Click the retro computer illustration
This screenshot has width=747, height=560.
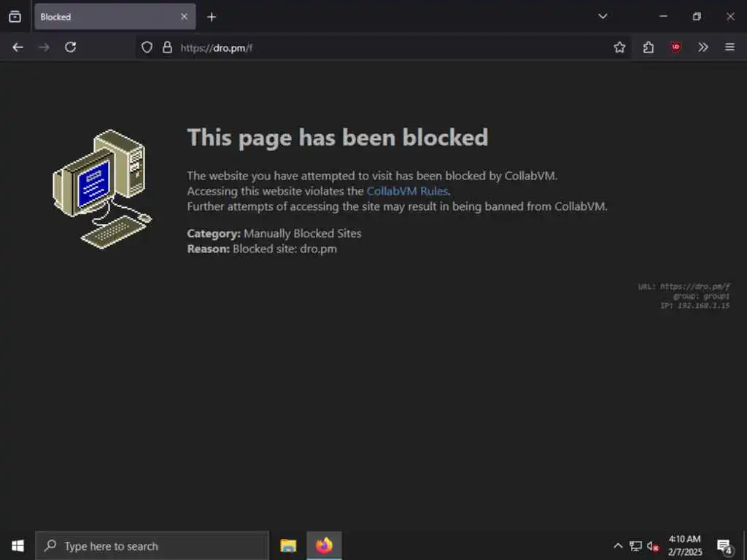(x=102, y=189)
